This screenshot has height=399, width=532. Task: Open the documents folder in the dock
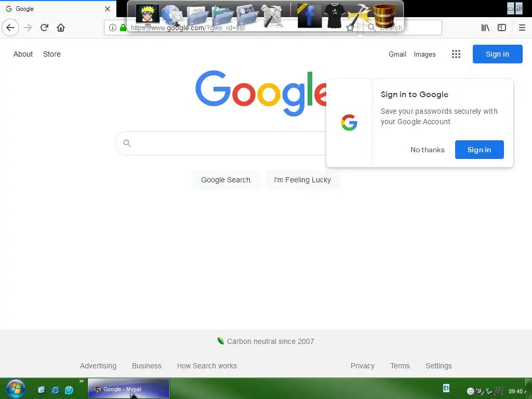(x=197, y=16)
